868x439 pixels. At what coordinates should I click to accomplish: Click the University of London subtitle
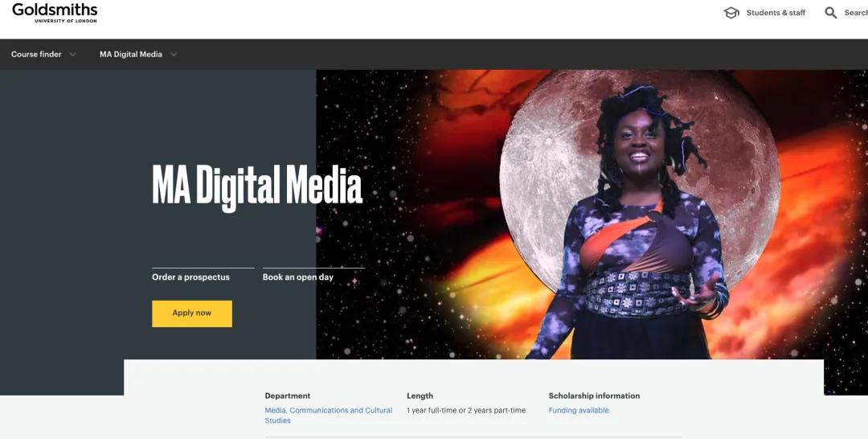tap(66, 21)
